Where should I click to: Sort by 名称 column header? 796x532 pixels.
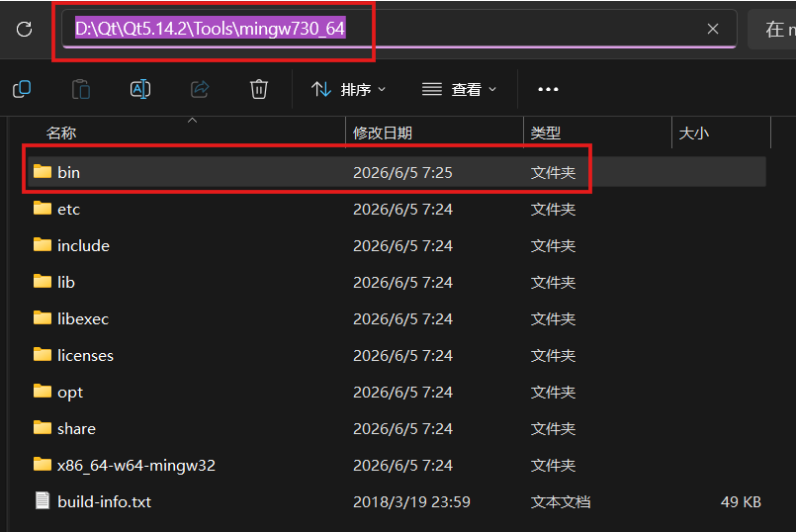pyautogui.click(x=61, y=133)
